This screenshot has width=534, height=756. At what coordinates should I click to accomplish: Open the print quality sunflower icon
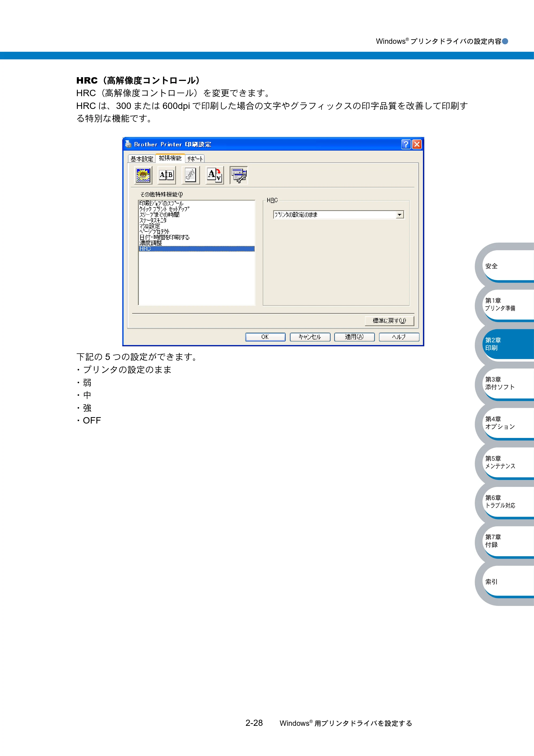(x=143, y=175)
